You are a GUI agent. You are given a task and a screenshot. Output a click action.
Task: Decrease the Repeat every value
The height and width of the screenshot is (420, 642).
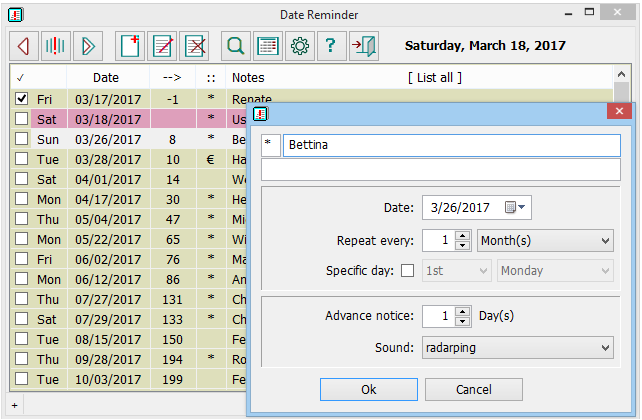pos(463,245)
